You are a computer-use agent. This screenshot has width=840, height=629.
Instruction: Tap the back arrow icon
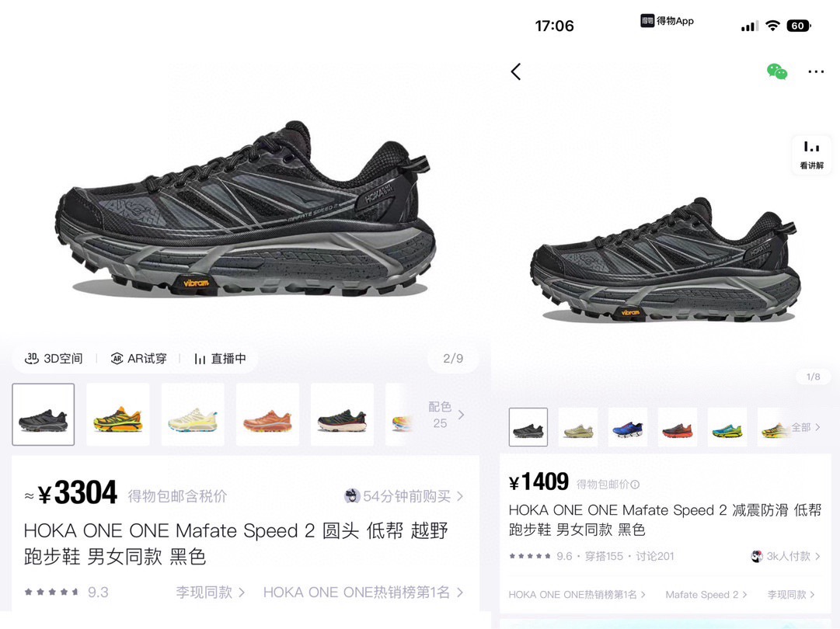coord(516,71)
